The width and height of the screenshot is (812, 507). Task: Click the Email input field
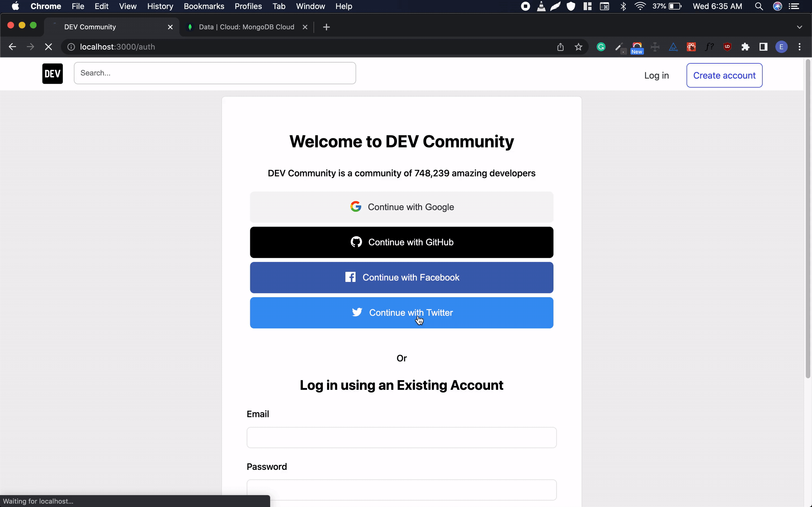tap(401, 437)
